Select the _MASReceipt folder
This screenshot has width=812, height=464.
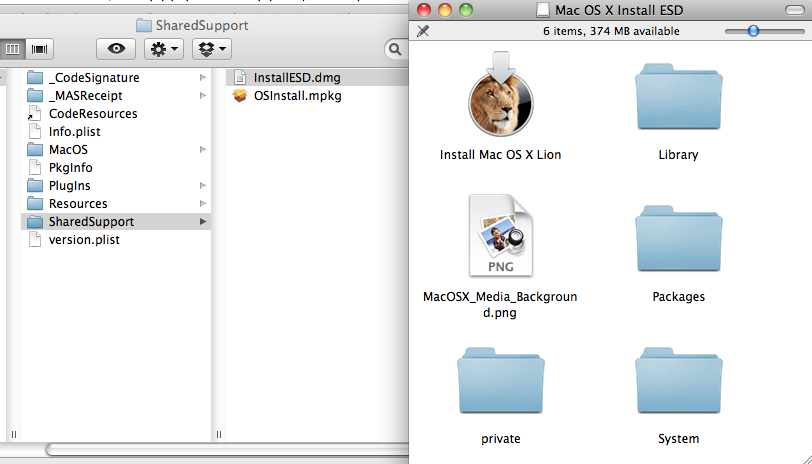[x=116, y=96]
